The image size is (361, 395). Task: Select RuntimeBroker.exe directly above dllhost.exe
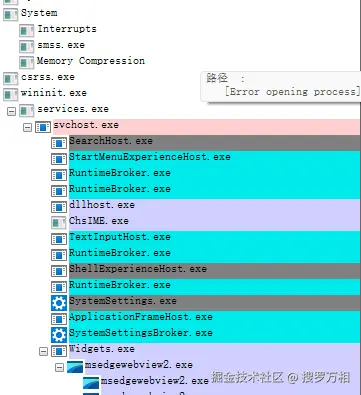120,189
